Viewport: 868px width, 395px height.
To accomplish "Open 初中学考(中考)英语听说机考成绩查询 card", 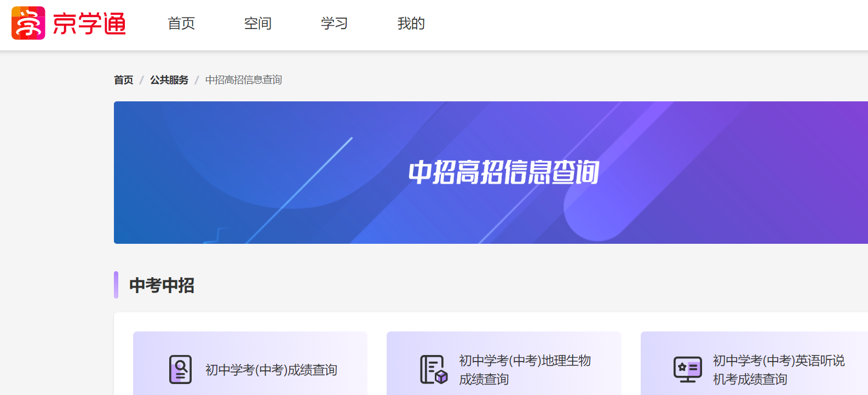I will (755, 363).
